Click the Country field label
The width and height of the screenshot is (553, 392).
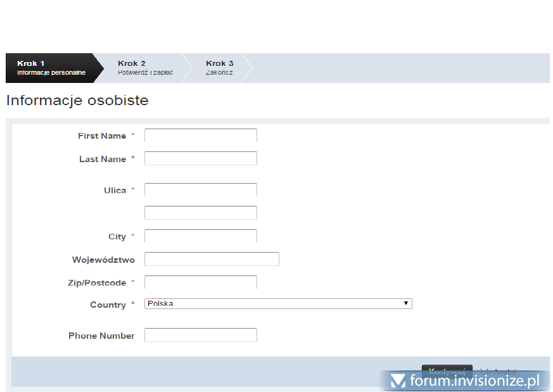click(108, 305)
